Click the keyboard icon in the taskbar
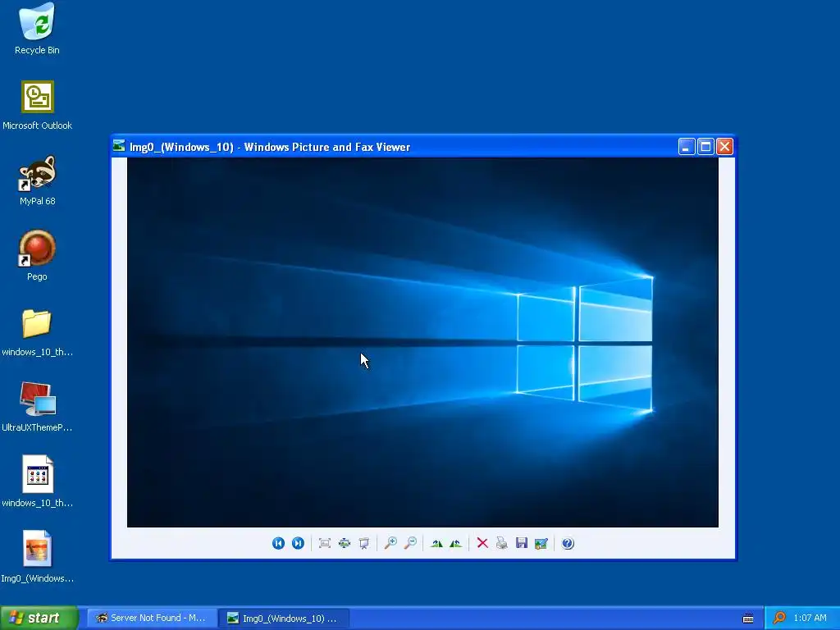840x630 pixels. coord(748,619)
